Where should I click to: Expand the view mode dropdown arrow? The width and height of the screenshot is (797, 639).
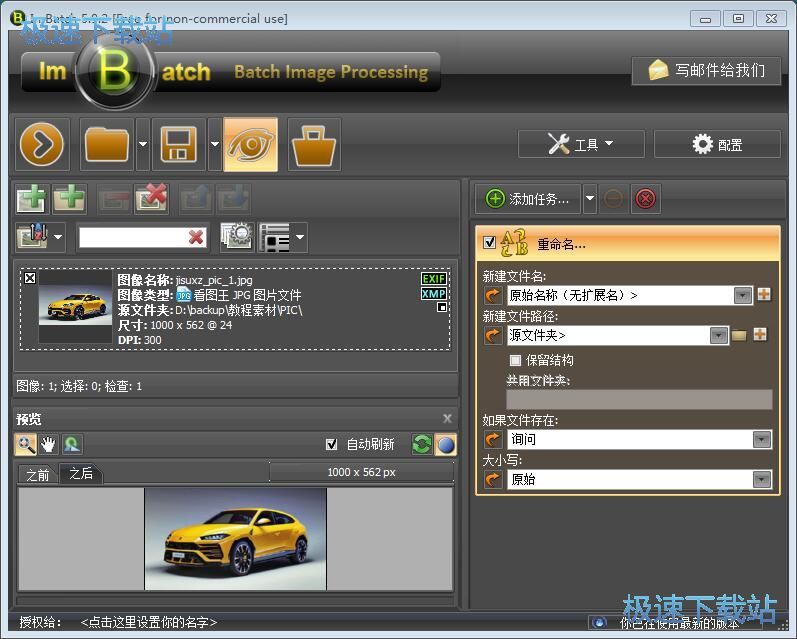pyautogui.click(x=300, y=237)
